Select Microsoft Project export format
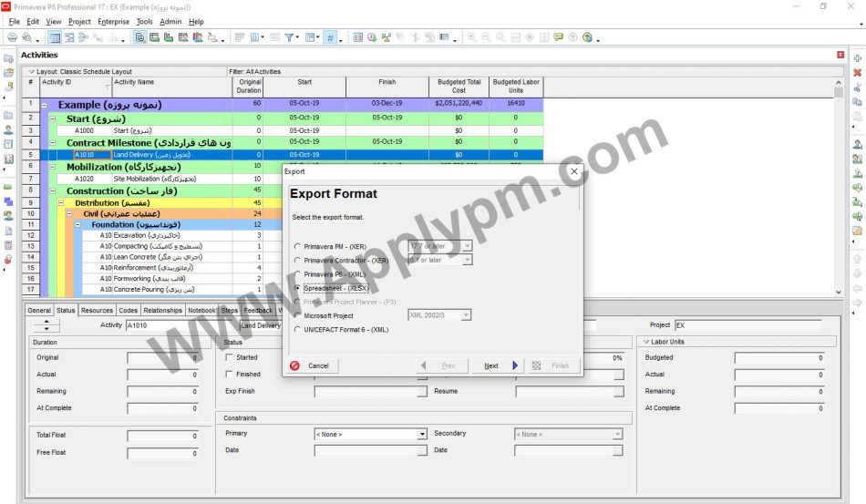This screenshot has width=866, height=504. [x=298, y=315]
